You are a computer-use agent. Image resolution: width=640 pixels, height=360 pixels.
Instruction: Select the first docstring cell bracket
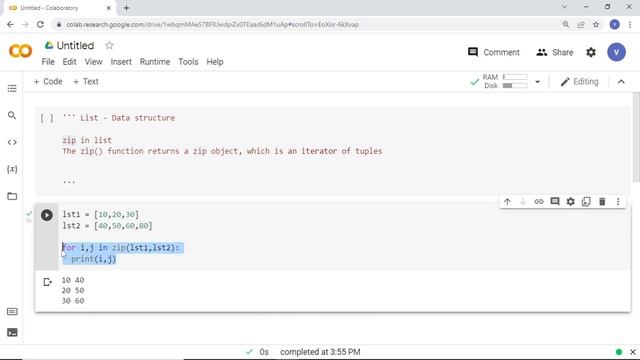pyautogui.click(x=47, y=118)
